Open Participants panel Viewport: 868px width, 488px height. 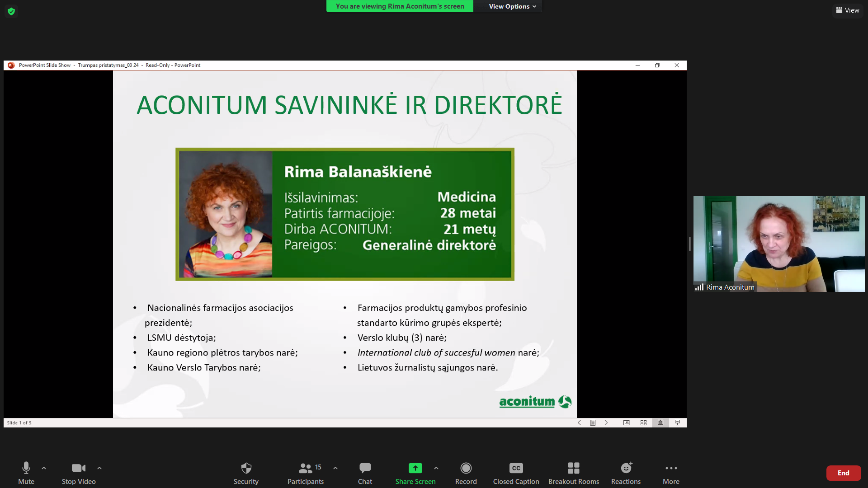(306, 473)
